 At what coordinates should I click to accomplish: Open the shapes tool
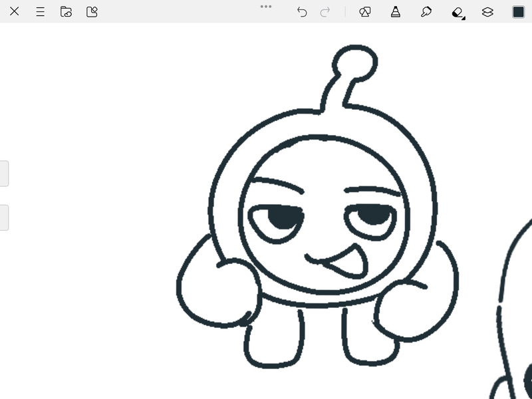pyautogui.click(x=364, y=12)
